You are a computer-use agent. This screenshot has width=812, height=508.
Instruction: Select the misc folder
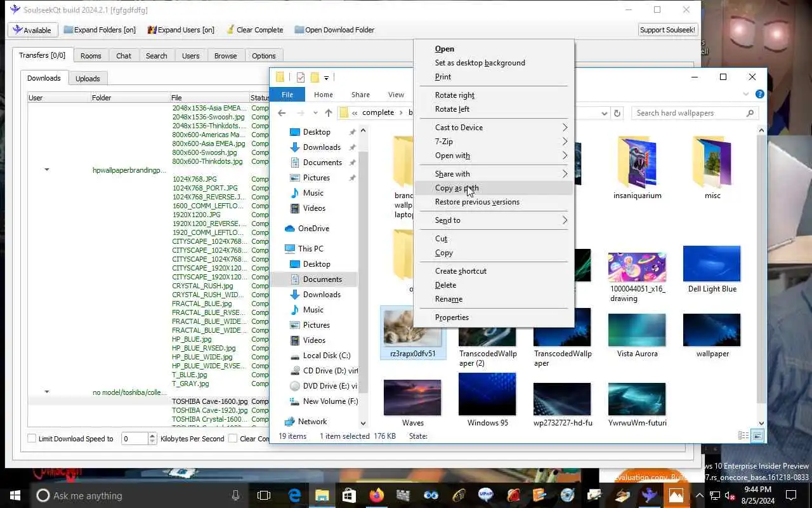click(x=712, y=168)
